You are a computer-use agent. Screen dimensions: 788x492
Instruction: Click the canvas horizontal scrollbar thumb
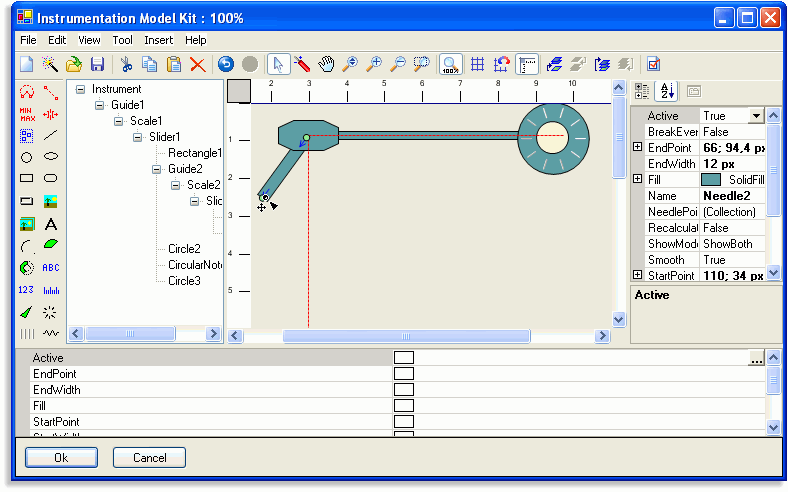[x=406, y=336]
